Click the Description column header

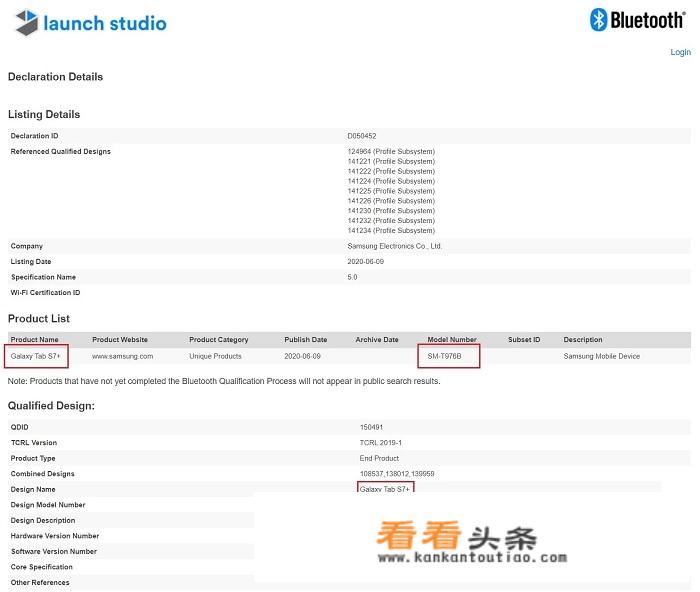click(583, 340)
